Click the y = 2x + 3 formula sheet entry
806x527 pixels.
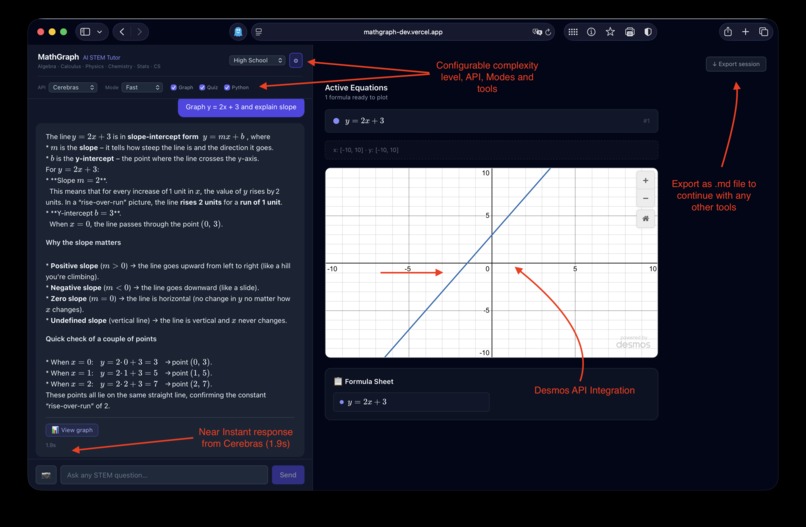point(411,402)
